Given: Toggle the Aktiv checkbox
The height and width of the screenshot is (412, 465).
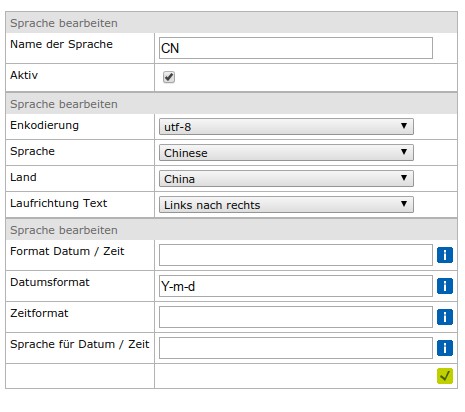Looking at the screenshot, I should coord(169,77).
